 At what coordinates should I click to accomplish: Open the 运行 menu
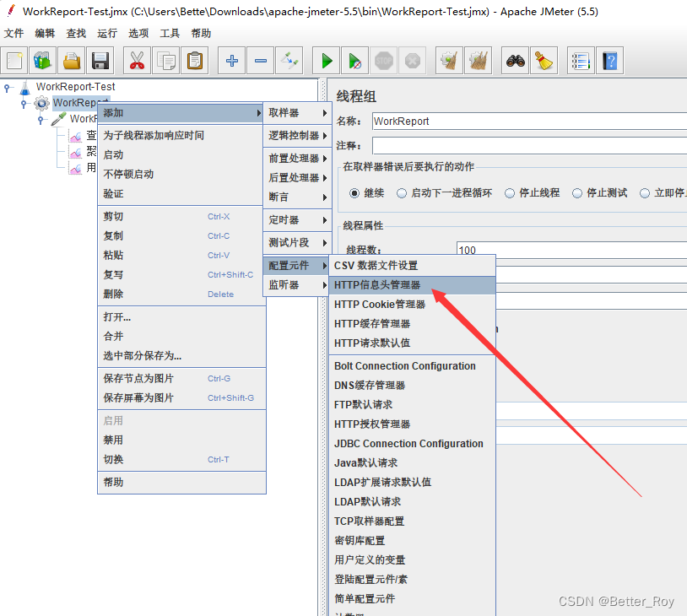(x=107, y=33)
